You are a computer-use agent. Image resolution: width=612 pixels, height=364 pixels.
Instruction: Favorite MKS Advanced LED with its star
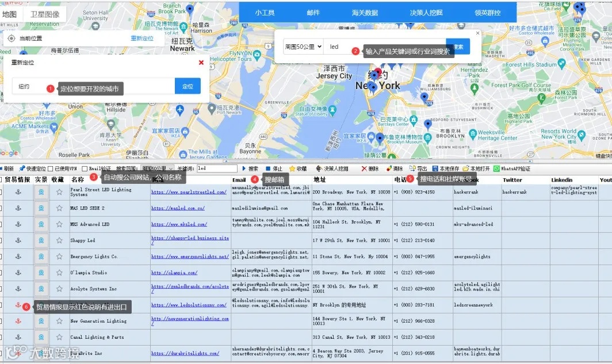pyautogui.click(x=59, y=224)
